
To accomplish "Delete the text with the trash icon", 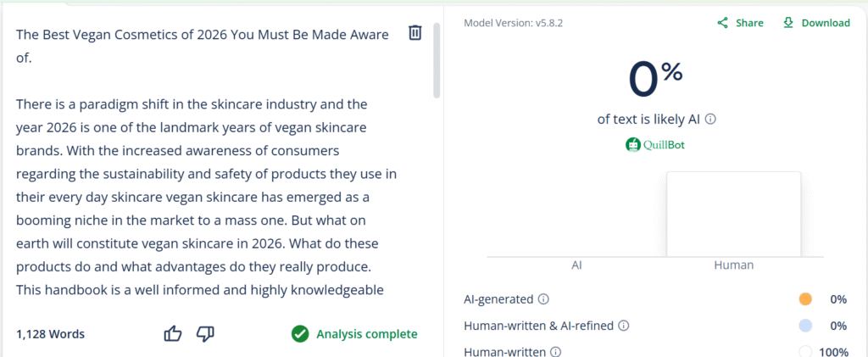I will click(x=415, y=33).
